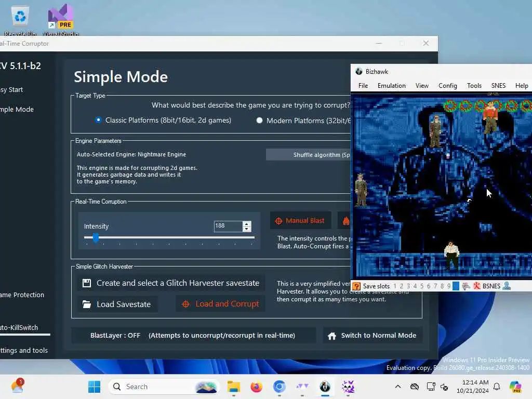The width and height of the screenshot is (532, 399).
Task: Click the network status tray icon
Action: [x=431, y=387]
